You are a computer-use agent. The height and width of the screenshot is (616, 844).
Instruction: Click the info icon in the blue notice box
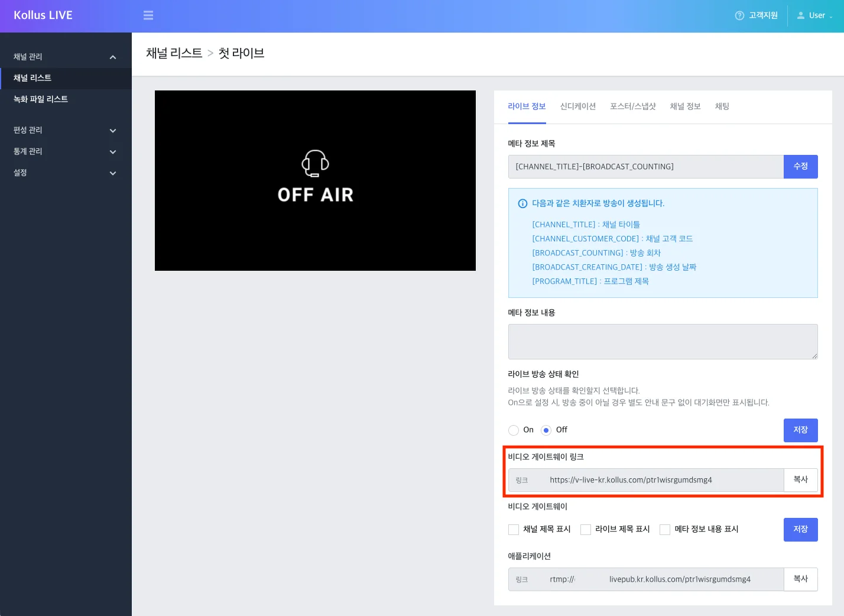(522, 203)
